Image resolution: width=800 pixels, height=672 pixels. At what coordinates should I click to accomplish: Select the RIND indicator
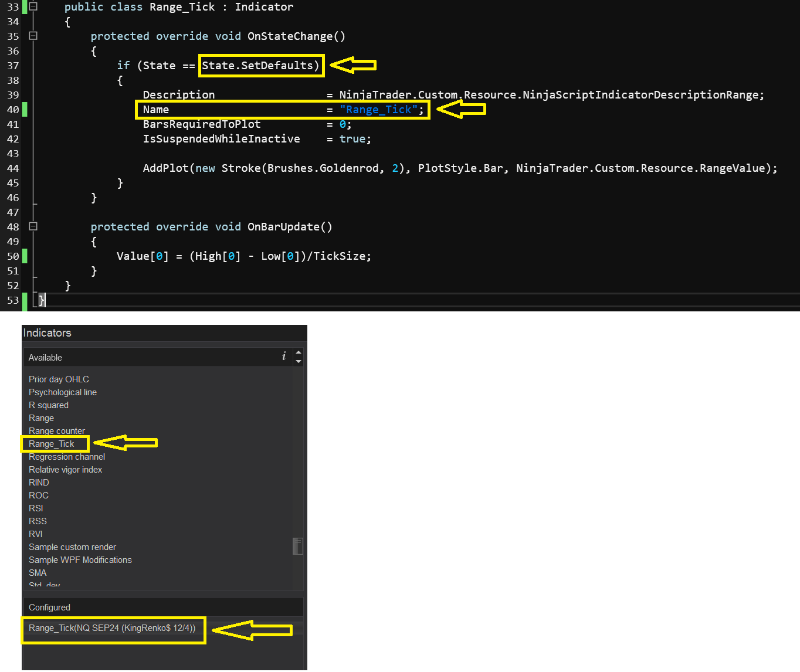[x=39, y=483]
